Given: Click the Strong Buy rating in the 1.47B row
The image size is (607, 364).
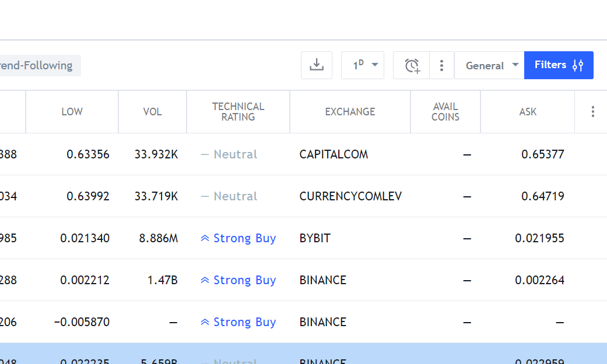Looking at the screenshot, I should coord(238,280).
